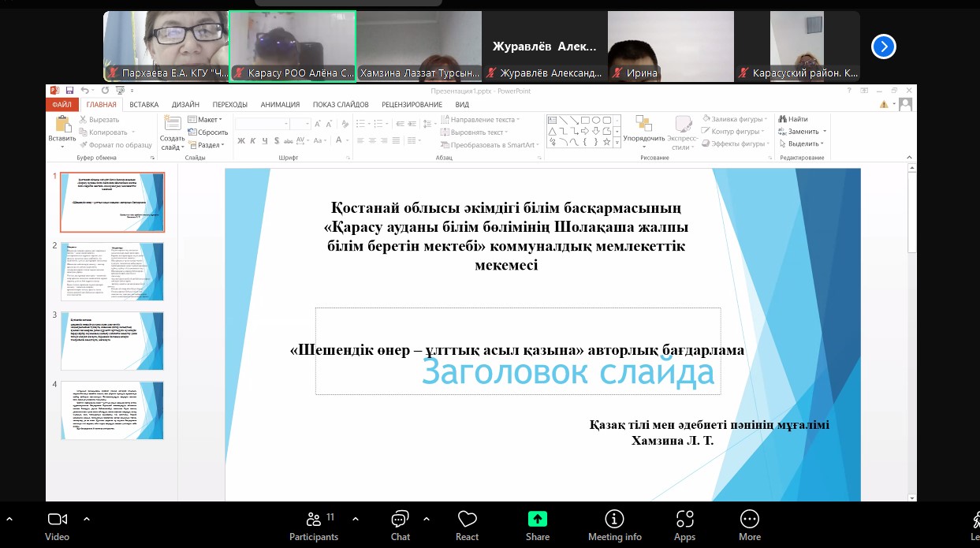This screenshot has width=980, height=548.
Task: Click the green Share screen icon
Action: point(537,519)
